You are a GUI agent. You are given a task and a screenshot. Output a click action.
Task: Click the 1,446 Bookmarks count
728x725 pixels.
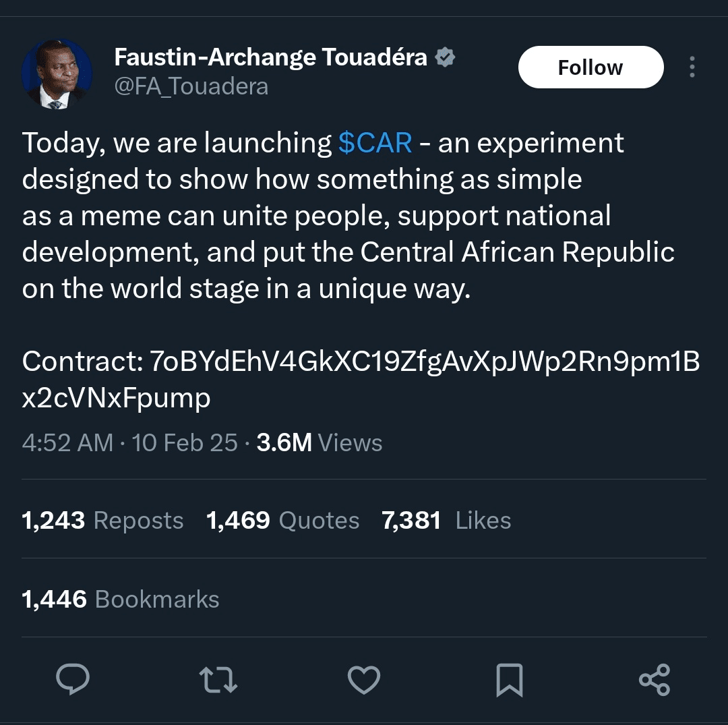(x=121, y=600)
